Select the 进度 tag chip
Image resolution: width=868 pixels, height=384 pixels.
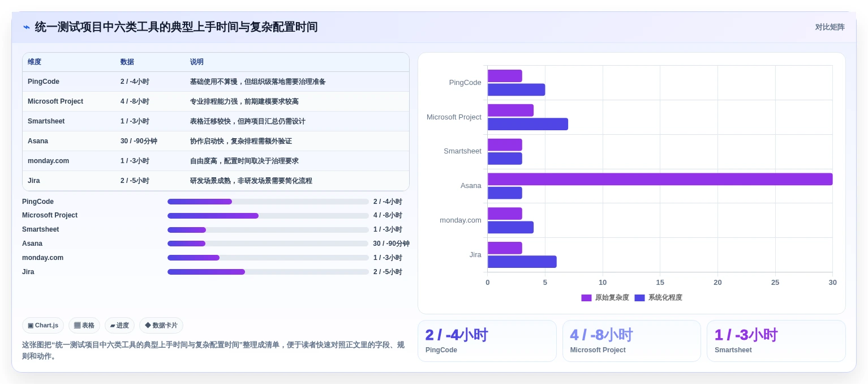119,325
